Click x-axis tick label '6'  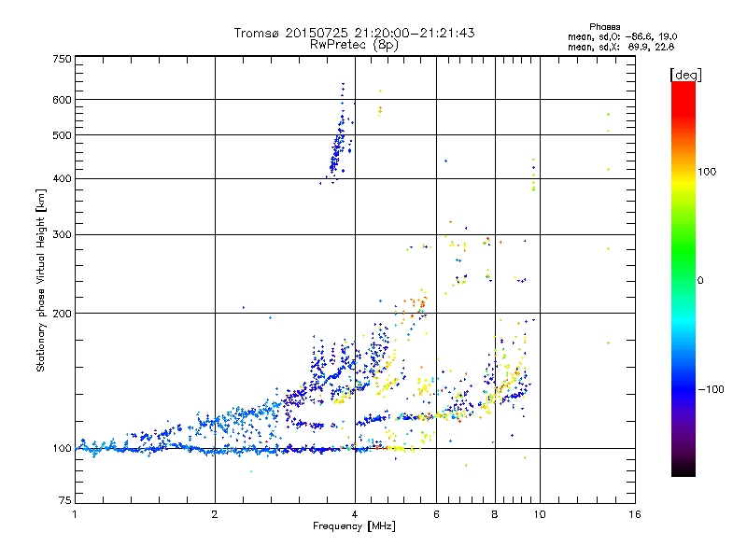click(436, 514)
